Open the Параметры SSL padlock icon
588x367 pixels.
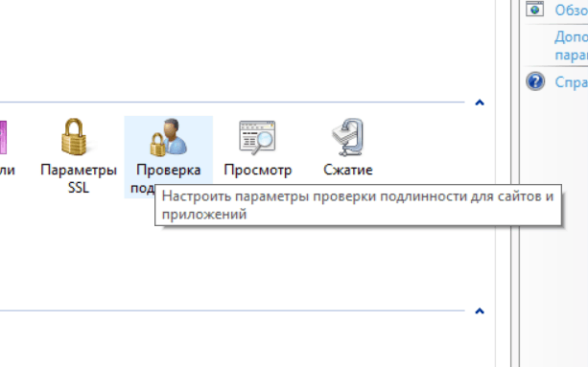tap(74, 136)
